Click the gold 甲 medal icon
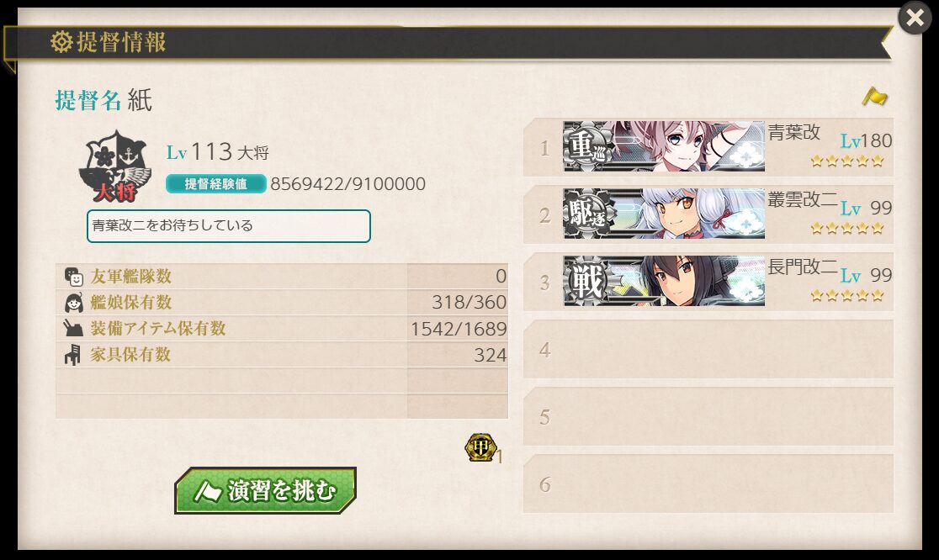 (x=481, y=447)
